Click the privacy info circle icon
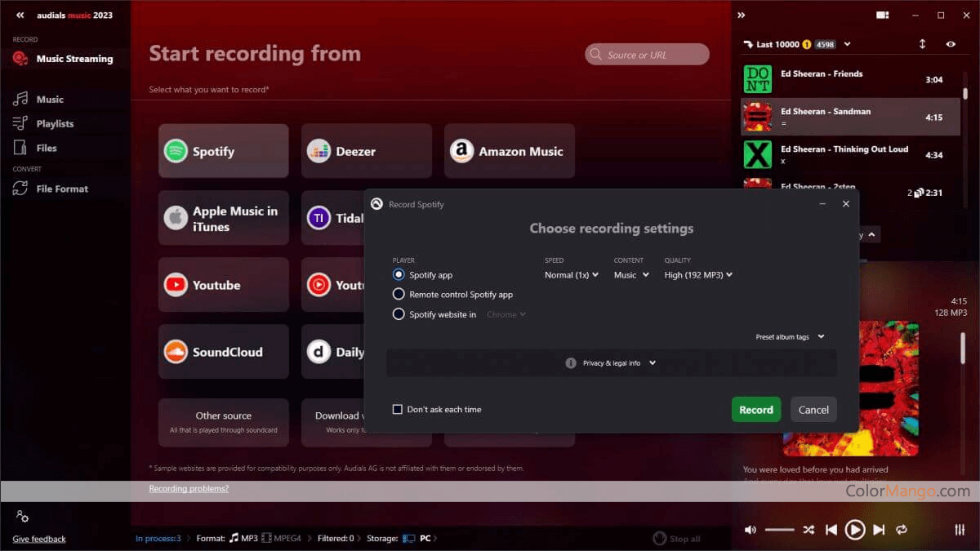The height and width of the screenshot is (551, 980). tap(571, 363)
